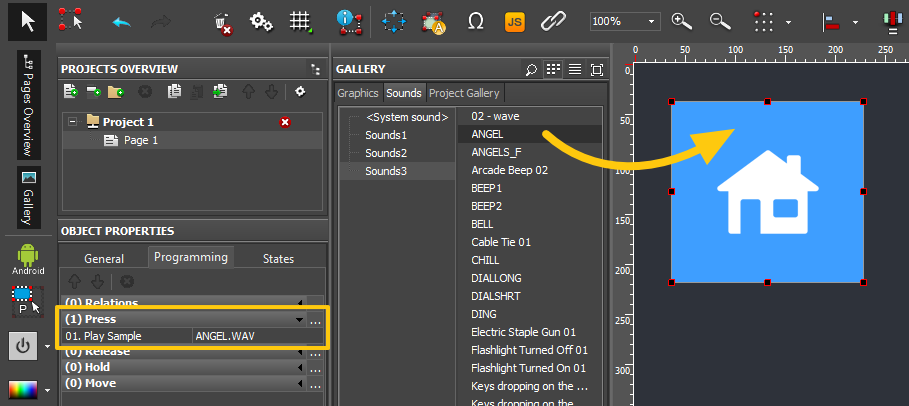909x406 pixels.
Task: Undo last action with blue arrow
Action: 121,22
